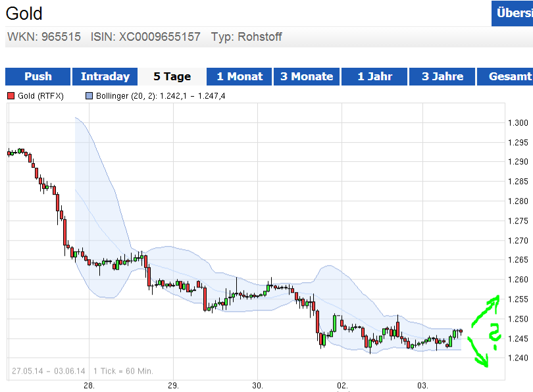Click the 29. date axis label
This screenshot has height=392, width=533.
tap(173, 385)
